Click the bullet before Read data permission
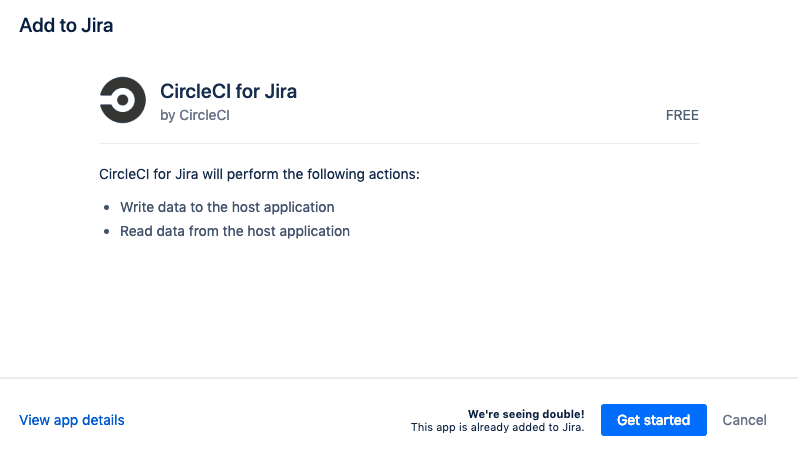Image resolution: width=798 pixels, height=461 pixels. click(106, 232)
